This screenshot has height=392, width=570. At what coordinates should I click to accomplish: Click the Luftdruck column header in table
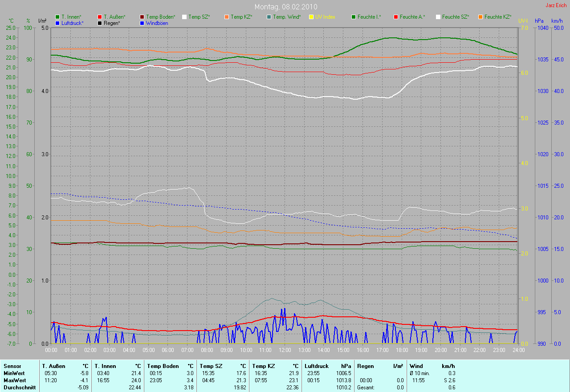[x=317, y=366]
